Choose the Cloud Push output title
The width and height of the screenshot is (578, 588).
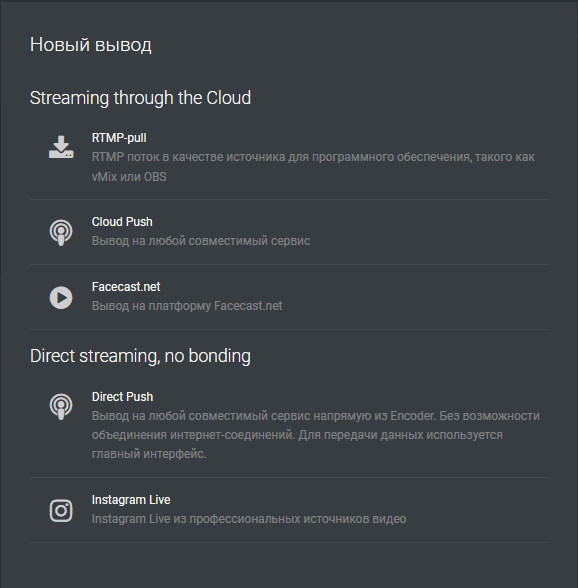(122, 222)
